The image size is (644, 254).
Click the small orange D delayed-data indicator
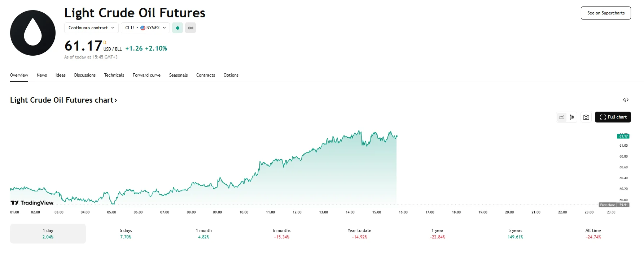pyautogui.click(x=105, y=43)
